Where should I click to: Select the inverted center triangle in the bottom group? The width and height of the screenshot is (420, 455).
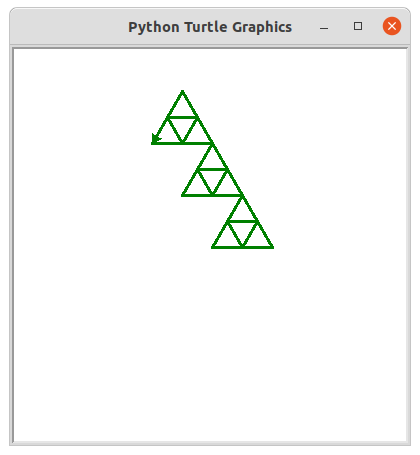(243, 230)
